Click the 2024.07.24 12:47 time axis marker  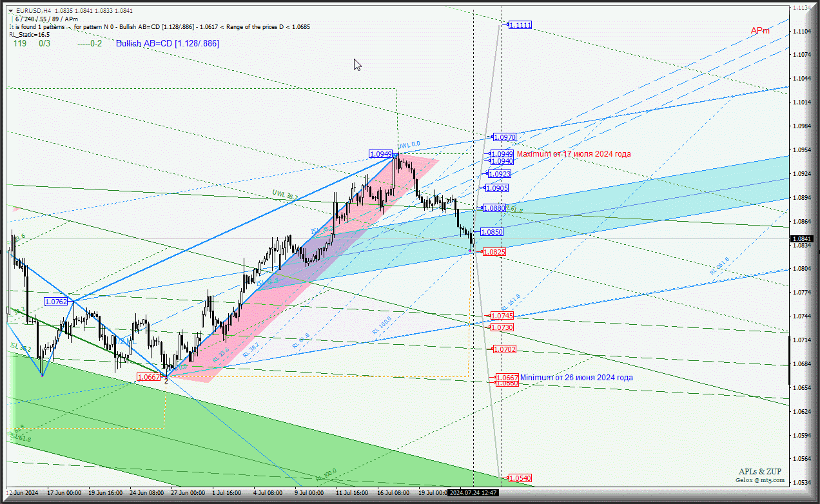pos(473,492)
